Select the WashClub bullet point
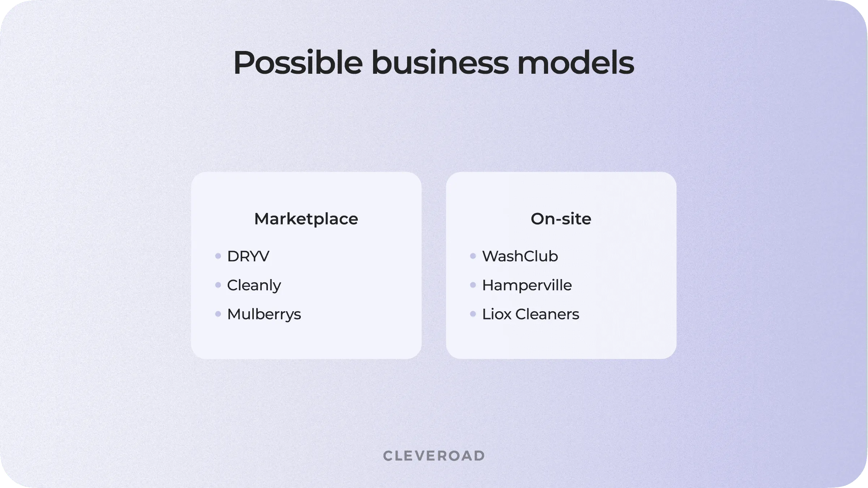868x488 pixels. [x=520, y=256]
